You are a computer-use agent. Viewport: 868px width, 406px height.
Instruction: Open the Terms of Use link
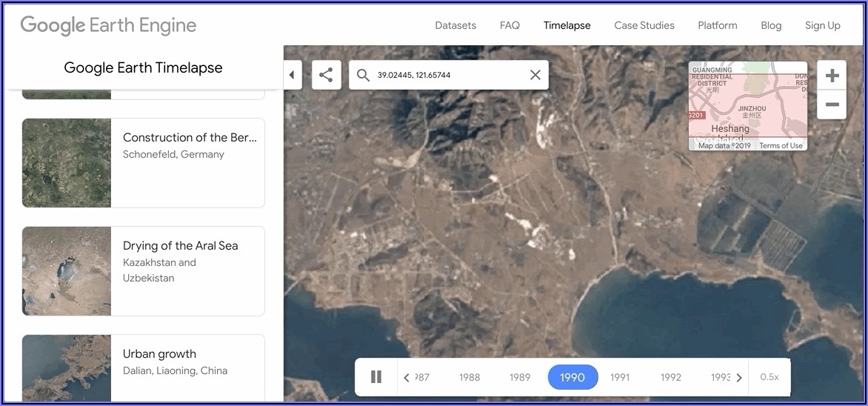click(x=781, y=146)
